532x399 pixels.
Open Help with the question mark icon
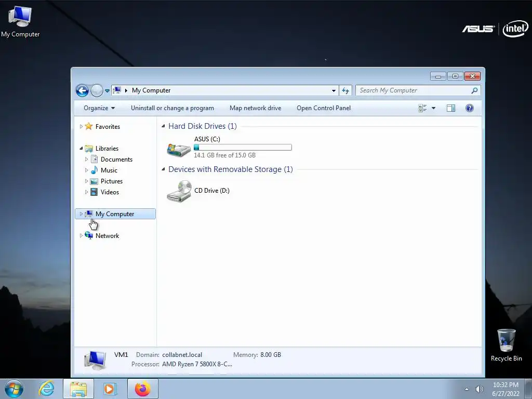click(x=470, y=108)
